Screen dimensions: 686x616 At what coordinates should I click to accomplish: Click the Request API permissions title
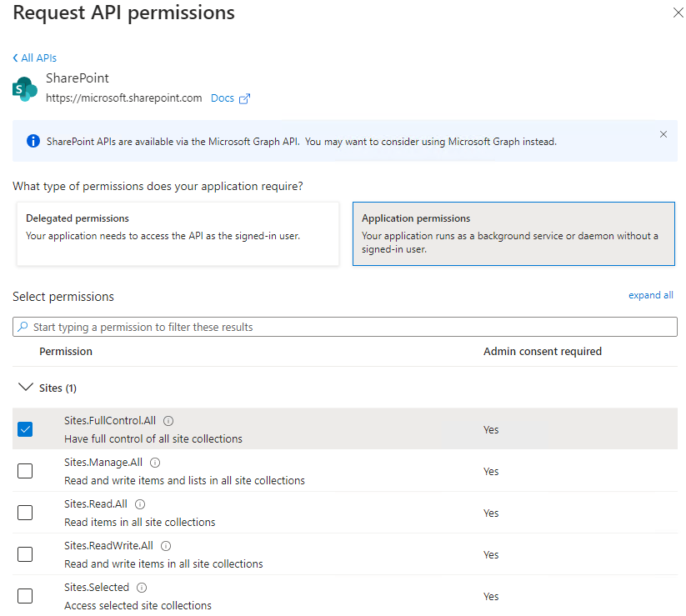tap(124, 13)
